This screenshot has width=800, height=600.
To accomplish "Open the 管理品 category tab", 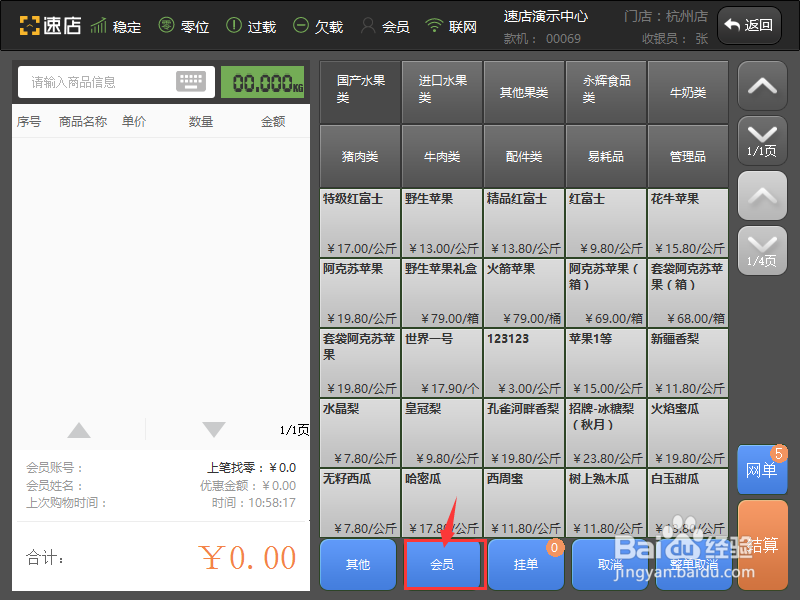I will click(687, 156).
